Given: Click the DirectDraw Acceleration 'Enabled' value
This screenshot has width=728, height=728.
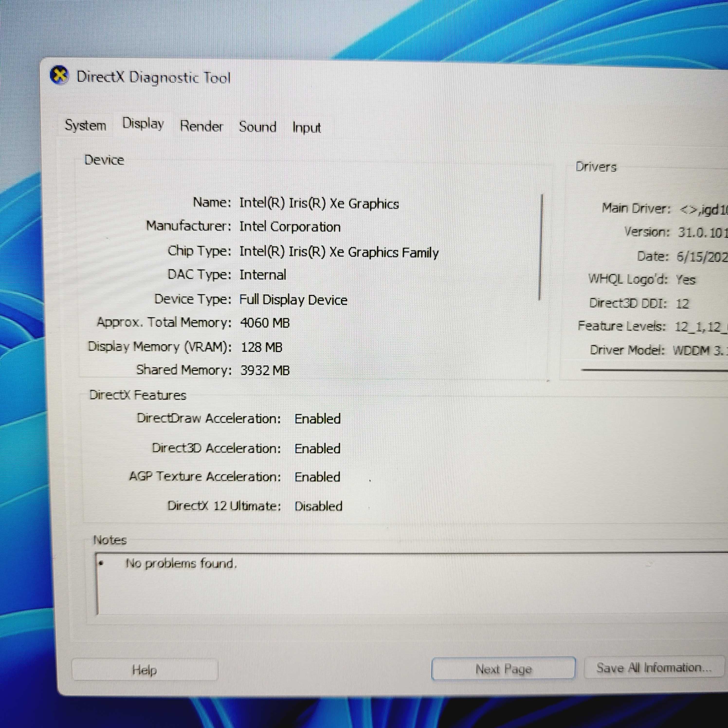Looking at the screenshot, I should tap(318, 419).
